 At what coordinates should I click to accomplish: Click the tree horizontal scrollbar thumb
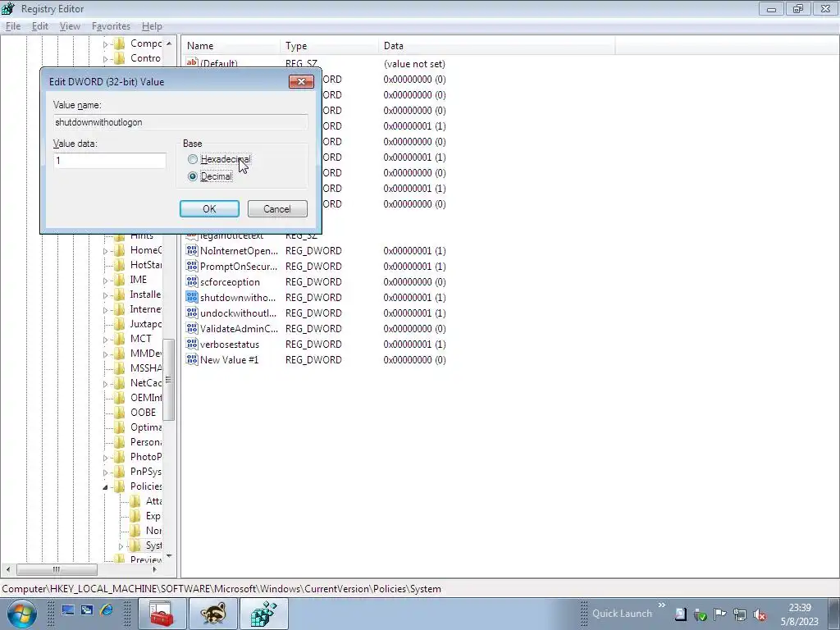(57, 569)
